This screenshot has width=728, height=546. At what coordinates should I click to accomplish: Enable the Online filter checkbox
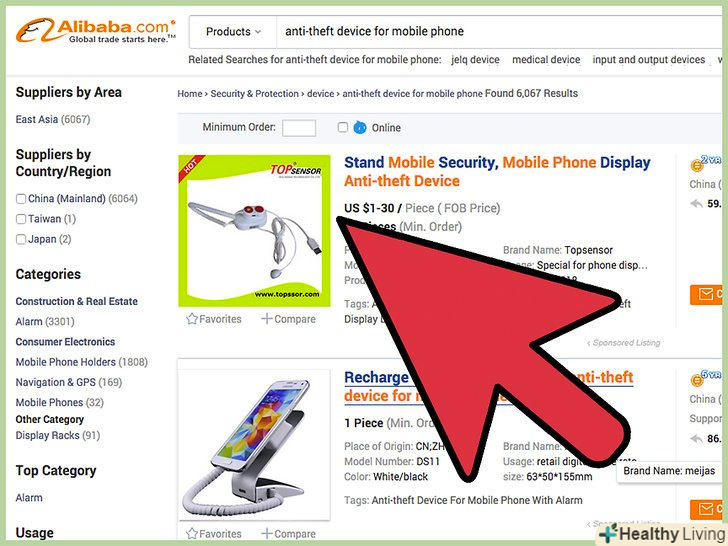pos(343,127)
